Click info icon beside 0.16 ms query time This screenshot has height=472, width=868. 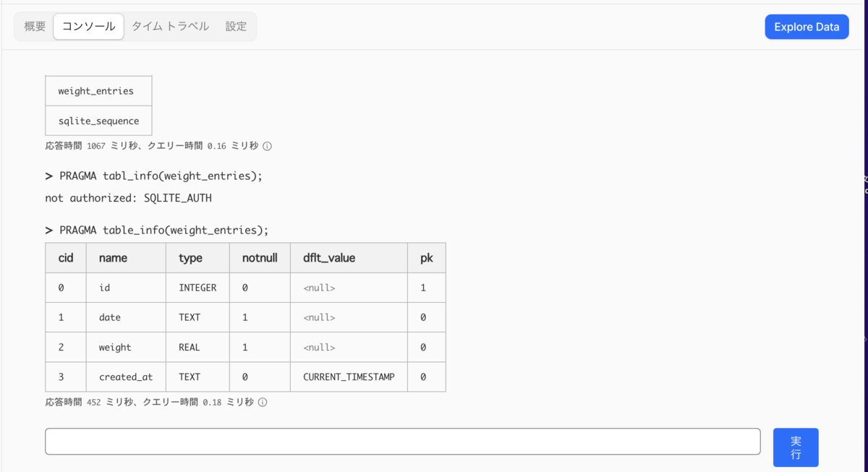coord(267,146)
